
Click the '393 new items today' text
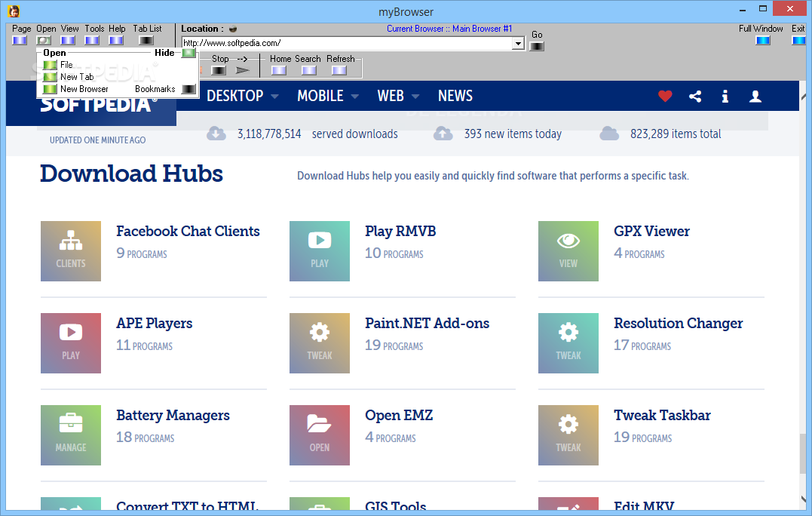(x=513, y=134)
